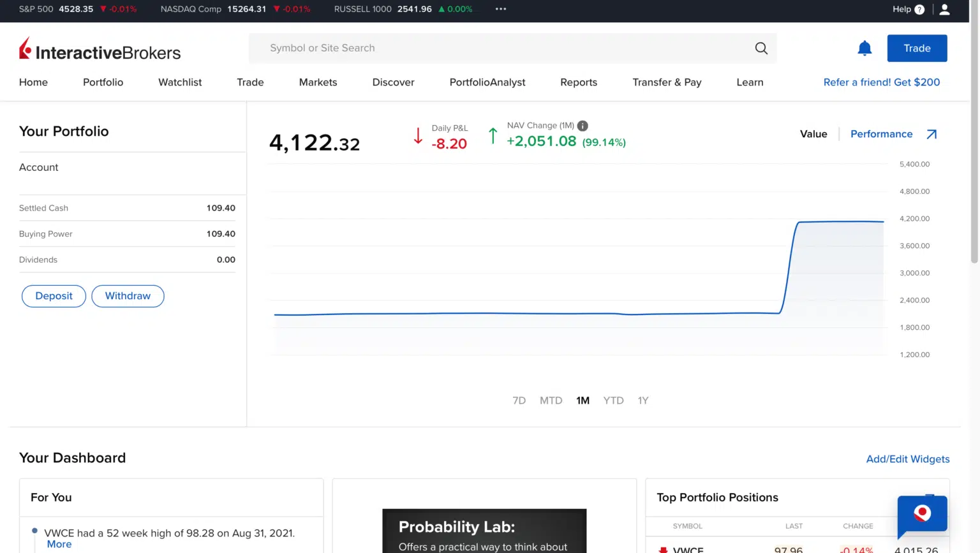This screenshot has height=553, width=980.
Task: Open the Markets menu
Action: (318, 82)
